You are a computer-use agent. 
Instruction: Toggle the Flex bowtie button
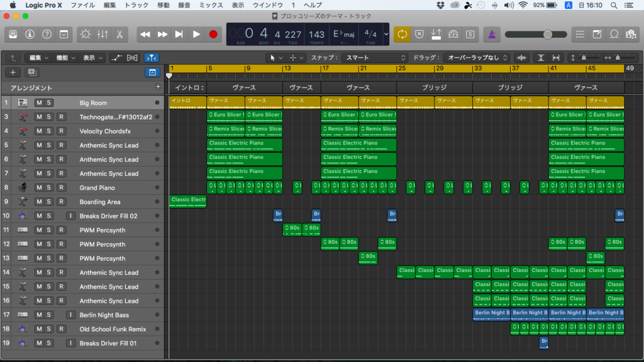[x=132, y=58]
